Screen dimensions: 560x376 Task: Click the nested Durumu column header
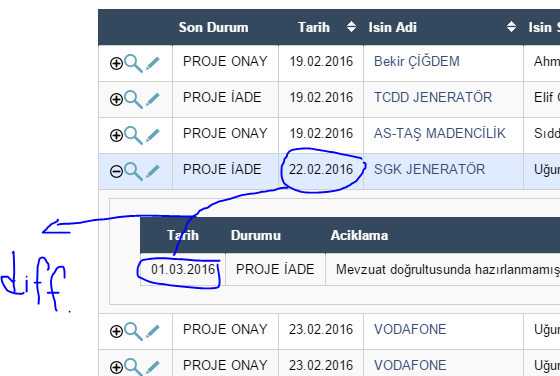click(256, 235)
